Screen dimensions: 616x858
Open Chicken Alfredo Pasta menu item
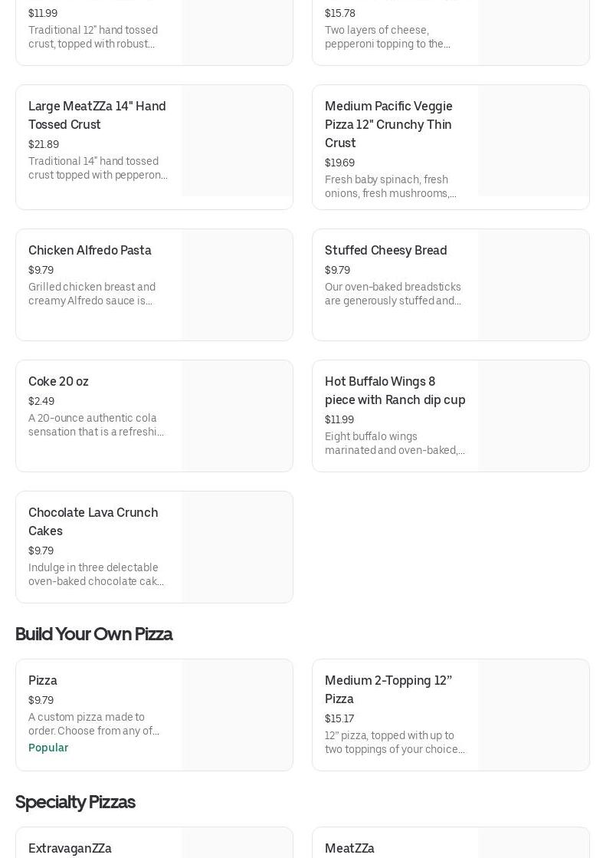[x=90, y=251]
